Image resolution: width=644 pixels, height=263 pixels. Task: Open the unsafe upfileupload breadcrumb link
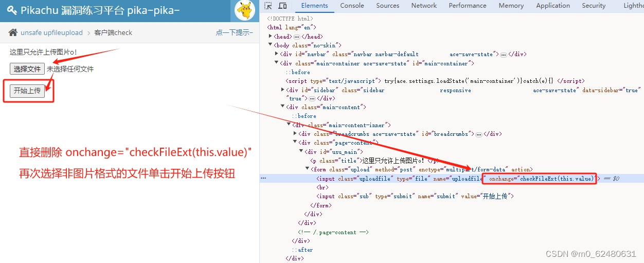point(51,32)
